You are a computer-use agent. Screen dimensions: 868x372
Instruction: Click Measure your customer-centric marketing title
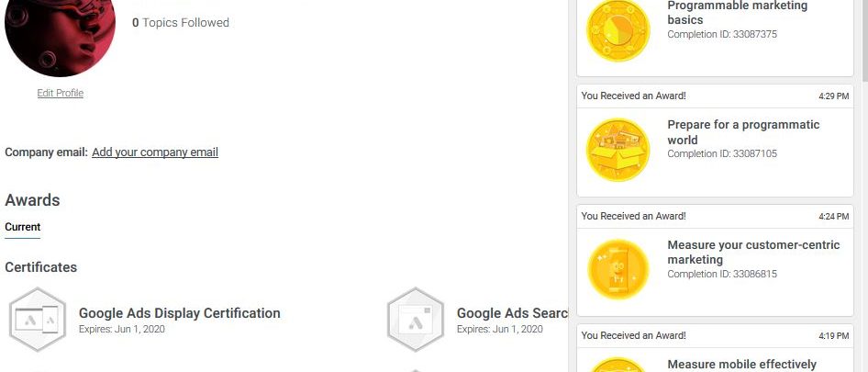[753, 252]
